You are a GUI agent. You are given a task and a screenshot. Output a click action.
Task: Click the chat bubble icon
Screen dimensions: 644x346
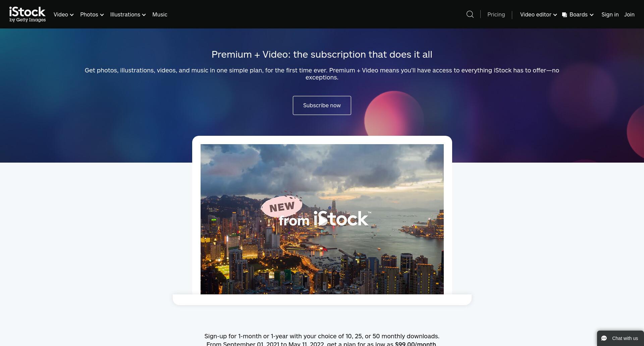[x=604, y=338]
